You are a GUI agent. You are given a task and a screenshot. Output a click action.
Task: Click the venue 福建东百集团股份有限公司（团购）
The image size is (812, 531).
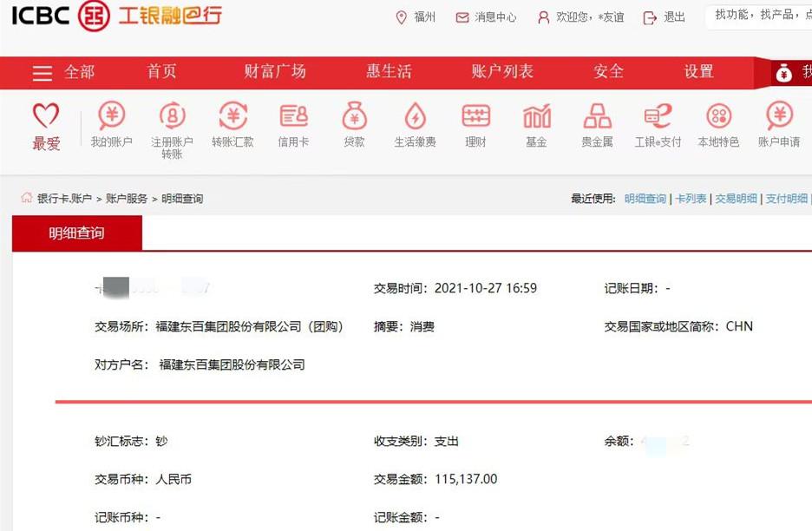[x=250, y=326]
